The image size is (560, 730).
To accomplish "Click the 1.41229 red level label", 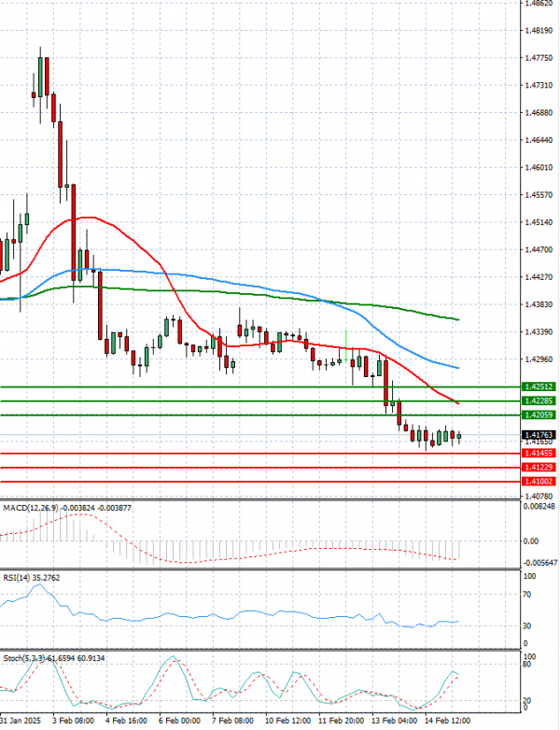I will [x=539, y=467].
